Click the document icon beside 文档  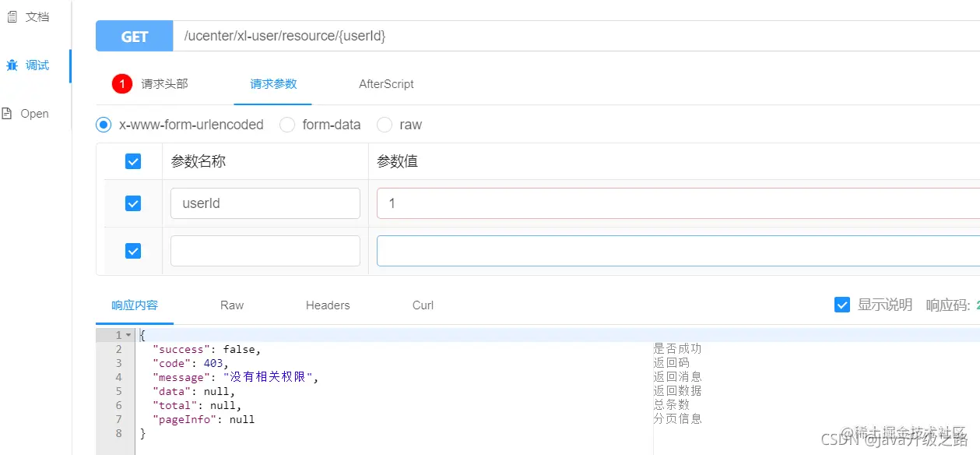point(12,16)
